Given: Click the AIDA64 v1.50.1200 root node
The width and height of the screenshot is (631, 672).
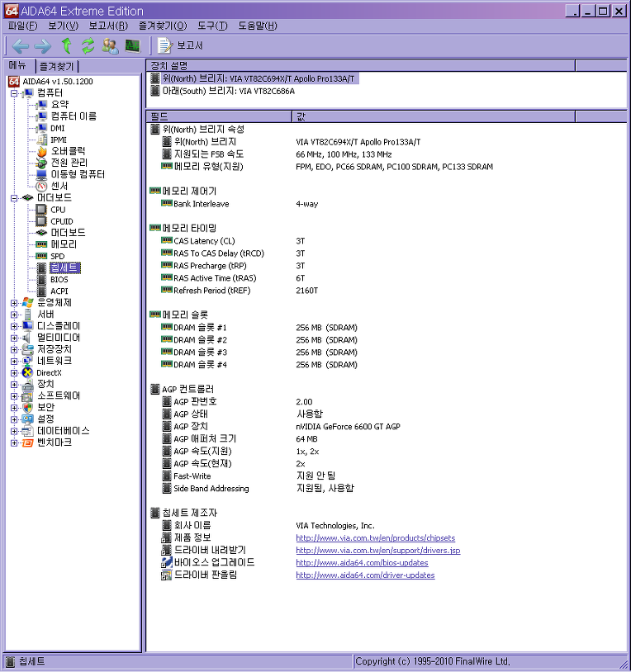Looking at the screenshot, I should click(x=58, y=82).
